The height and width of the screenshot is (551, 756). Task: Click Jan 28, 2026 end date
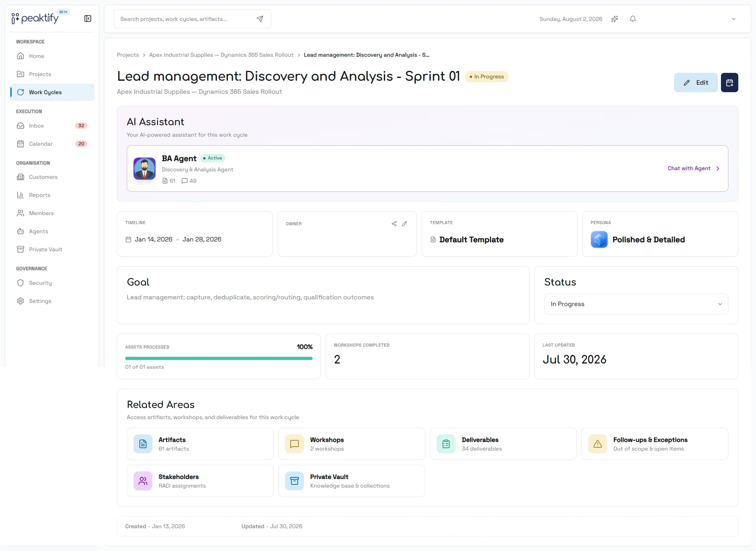click(202, 239)
